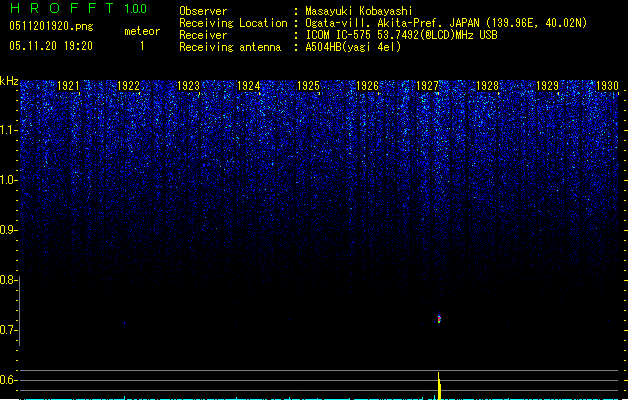Image resolution: width=629 pixels, height=400 pixels.
Task: Click the yellow signal peak in power graph
Action: (x=439, y=386)
